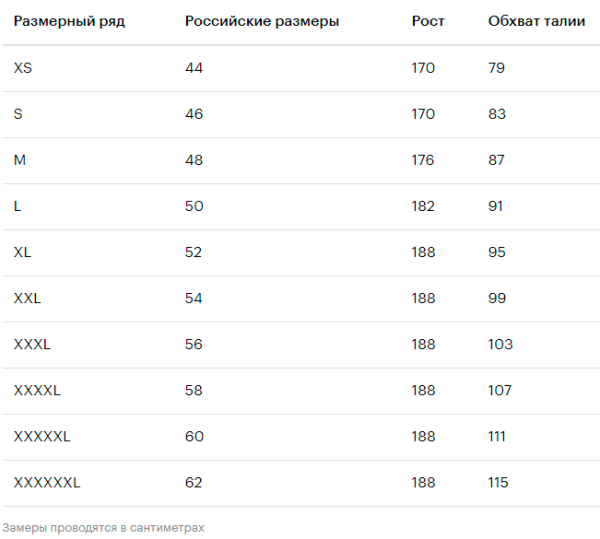Select the XXL size label

click(28, 298)
